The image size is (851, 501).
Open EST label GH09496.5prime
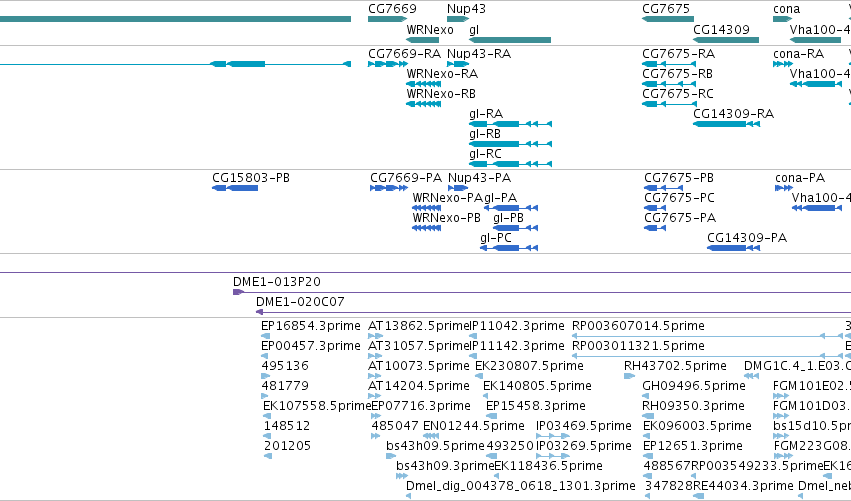(694, 386)
